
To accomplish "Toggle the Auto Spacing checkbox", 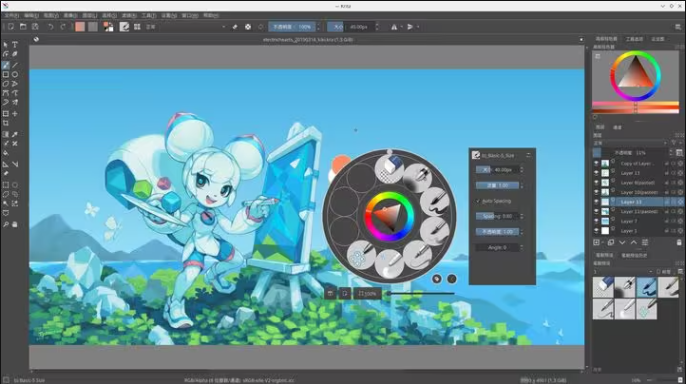I will point(478,201).
